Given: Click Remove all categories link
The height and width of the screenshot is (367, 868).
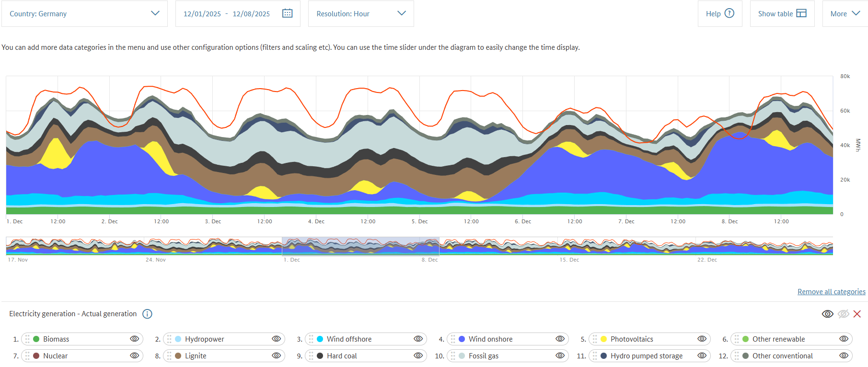Looking at the screenshot, I should coord(831,292).
